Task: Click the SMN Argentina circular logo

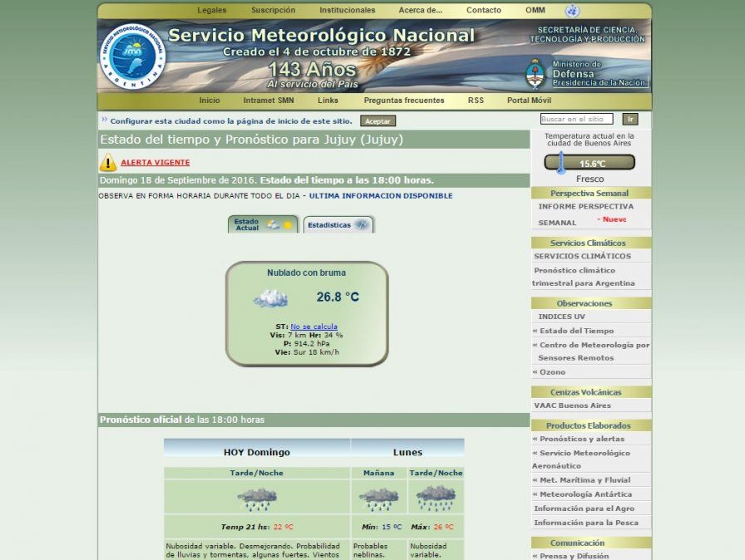Action: click(x=133, y=56)
